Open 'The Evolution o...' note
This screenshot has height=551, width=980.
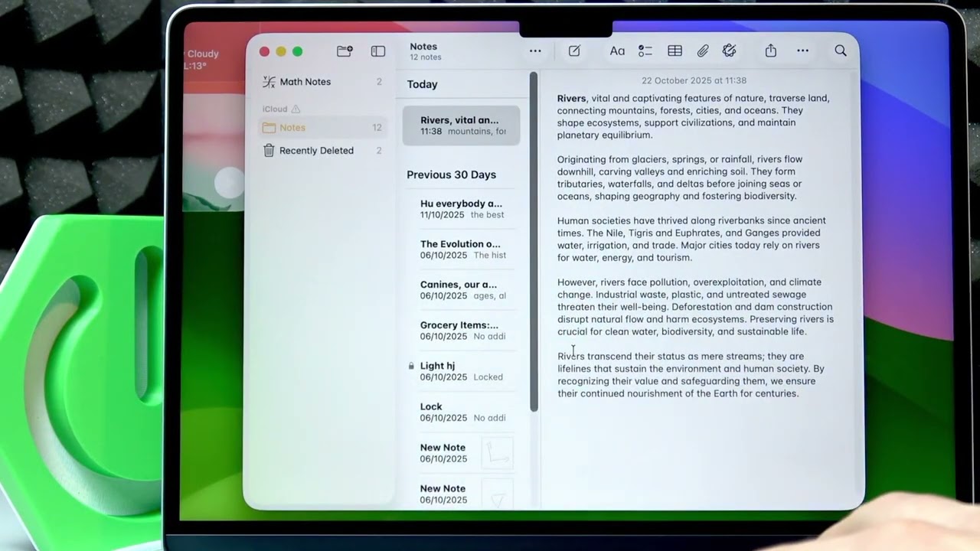pos(461,249)
